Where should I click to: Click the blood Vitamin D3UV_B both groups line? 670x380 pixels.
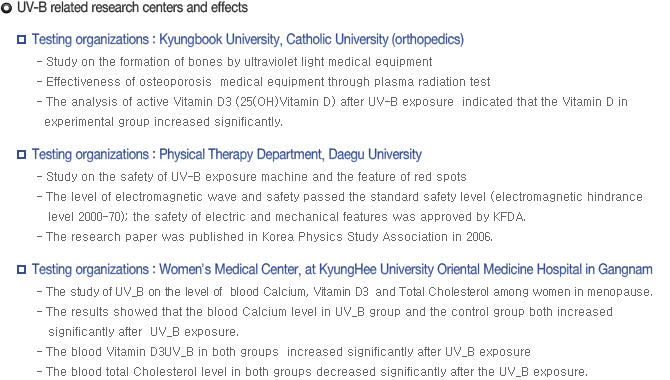pos(284,352)
